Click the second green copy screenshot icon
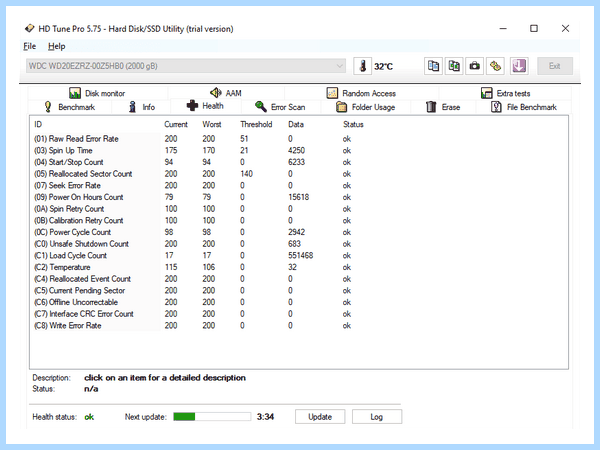The width and height of the screenshot is (600, 450). pyautogui.click(x=454, y=66)
